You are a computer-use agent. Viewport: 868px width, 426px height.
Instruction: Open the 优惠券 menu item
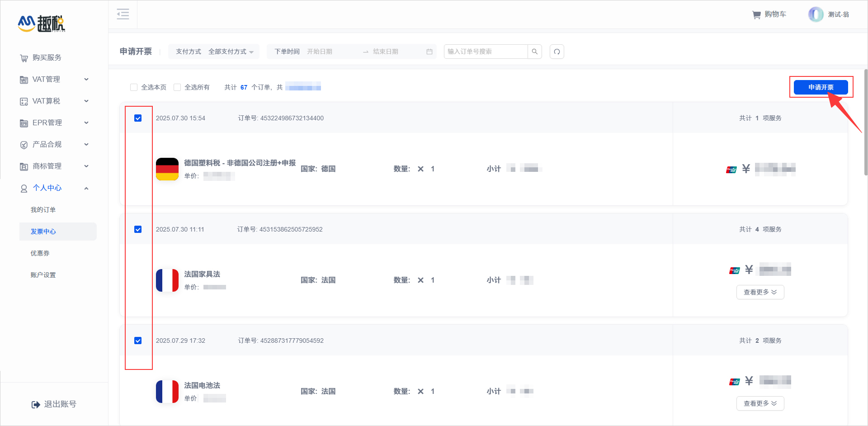coord(40,253)
